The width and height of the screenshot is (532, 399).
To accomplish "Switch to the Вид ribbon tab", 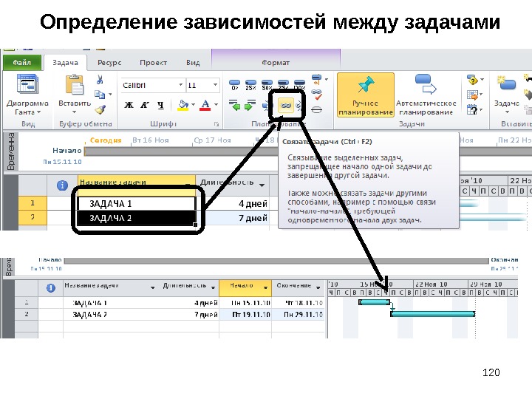I will coord(193,63).
